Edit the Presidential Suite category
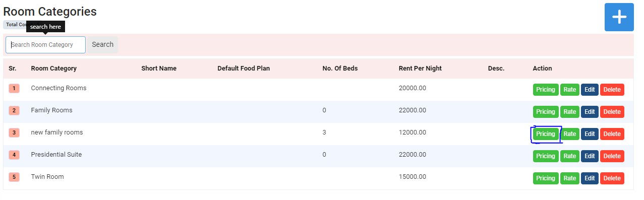This screenshot has height=200, width=644. [x=590, y=156]
